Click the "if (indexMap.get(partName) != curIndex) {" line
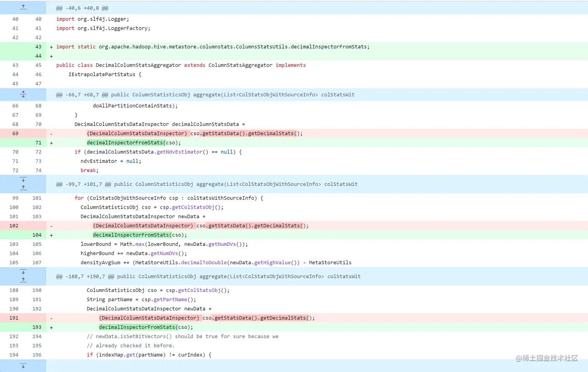Screen dimensions: 588x372 point(149,355)
